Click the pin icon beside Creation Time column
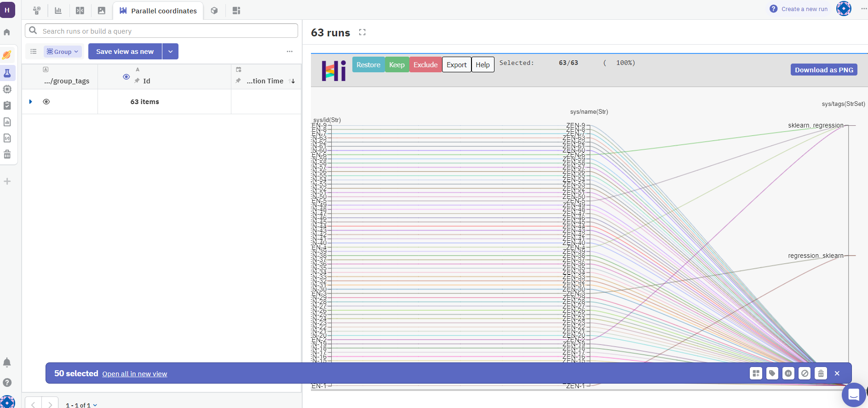 pyautogui.click(x=238, y=81)
